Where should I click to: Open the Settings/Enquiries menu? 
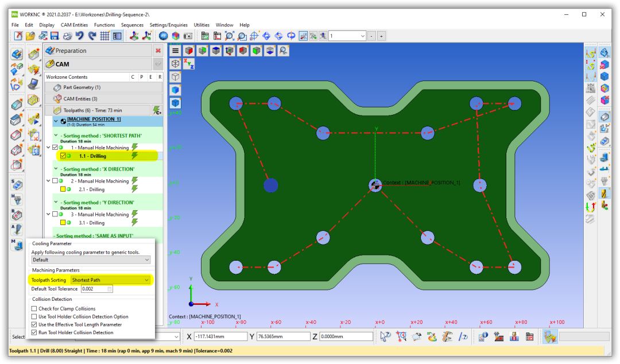tap(168, 25)
